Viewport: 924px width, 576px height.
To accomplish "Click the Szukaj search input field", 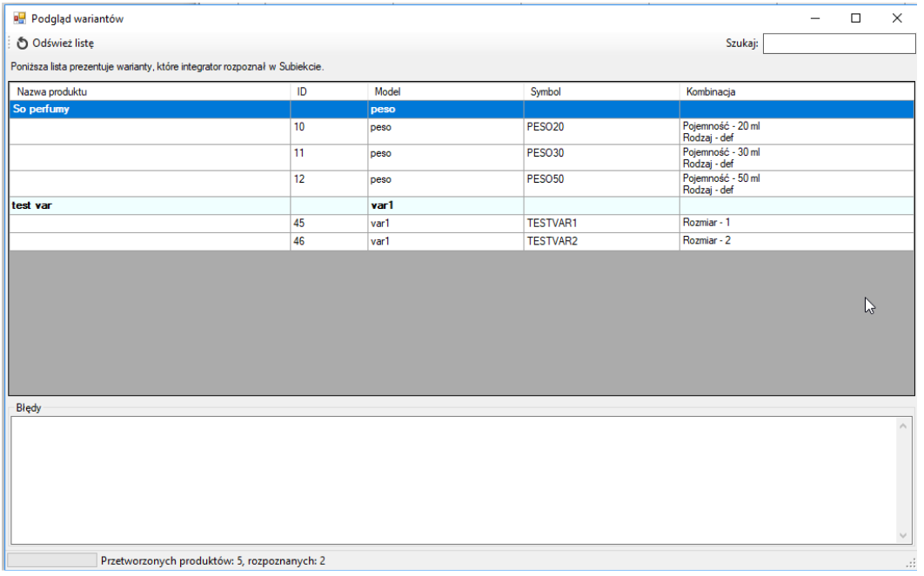I will pyautogui.click(x=839, y=44).
